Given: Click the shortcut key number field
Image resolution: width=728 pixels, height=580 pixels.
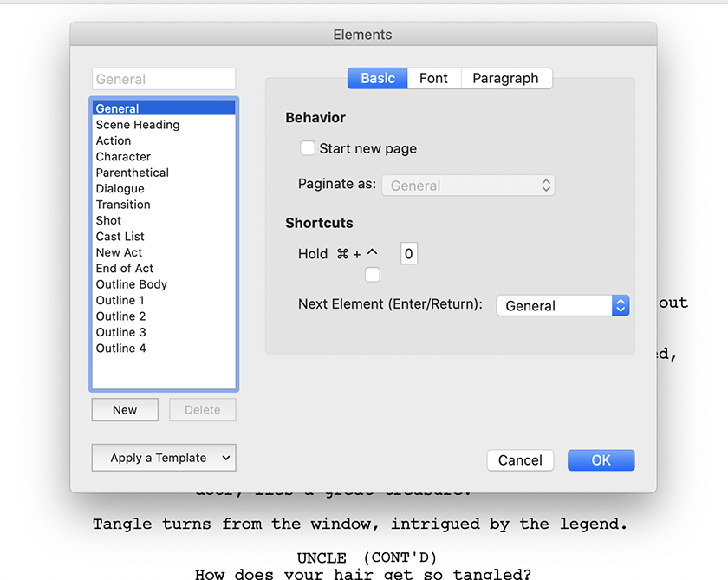Looking at the screenshot, I should [409, 254].
